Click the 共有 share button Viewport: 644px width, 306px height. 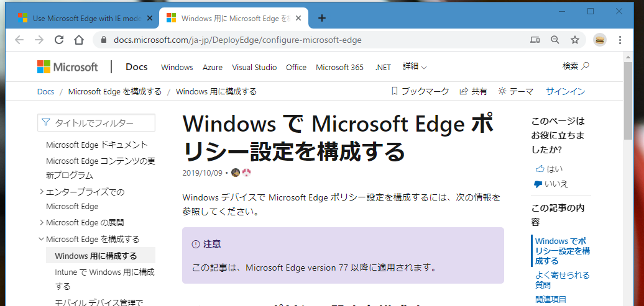point(473,91)
